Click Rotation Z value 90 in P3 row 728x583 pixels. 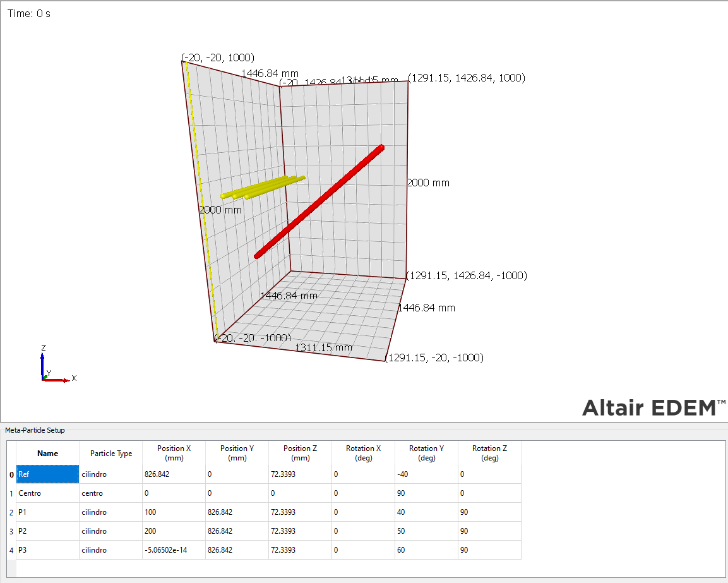point(490,550)
